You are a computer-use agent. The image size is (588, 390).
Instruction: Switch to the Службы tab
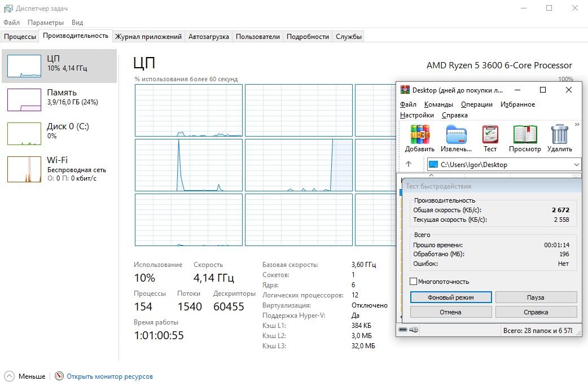tap(348, 36)
